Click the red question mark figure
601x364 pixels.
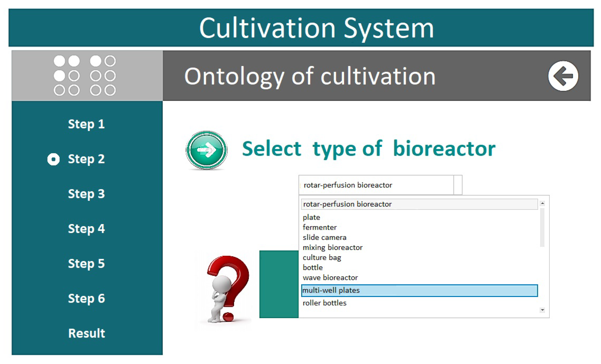227,289
